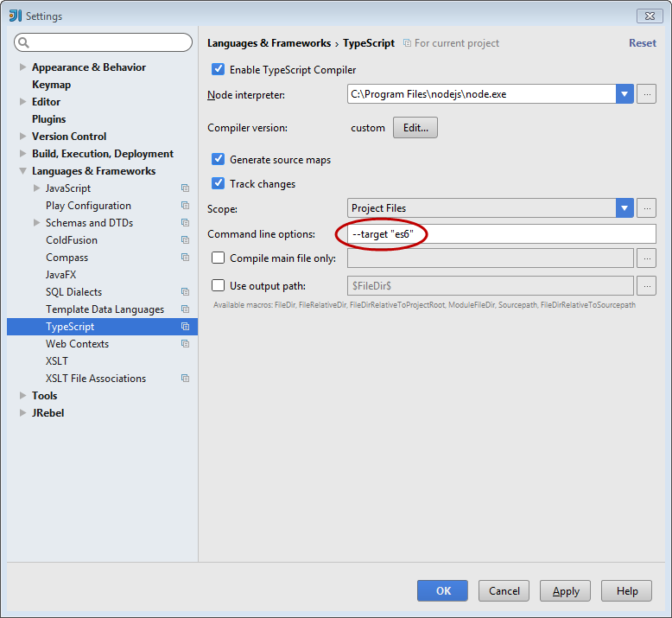Click Edit... for compiler version
The width and height of the screenshot is (672, 618).
(415, 127)
